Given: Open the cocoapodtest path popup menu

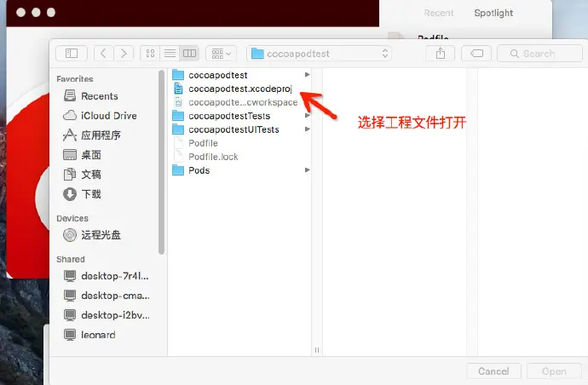Looking at the screenshot, I should coord(319,53).
